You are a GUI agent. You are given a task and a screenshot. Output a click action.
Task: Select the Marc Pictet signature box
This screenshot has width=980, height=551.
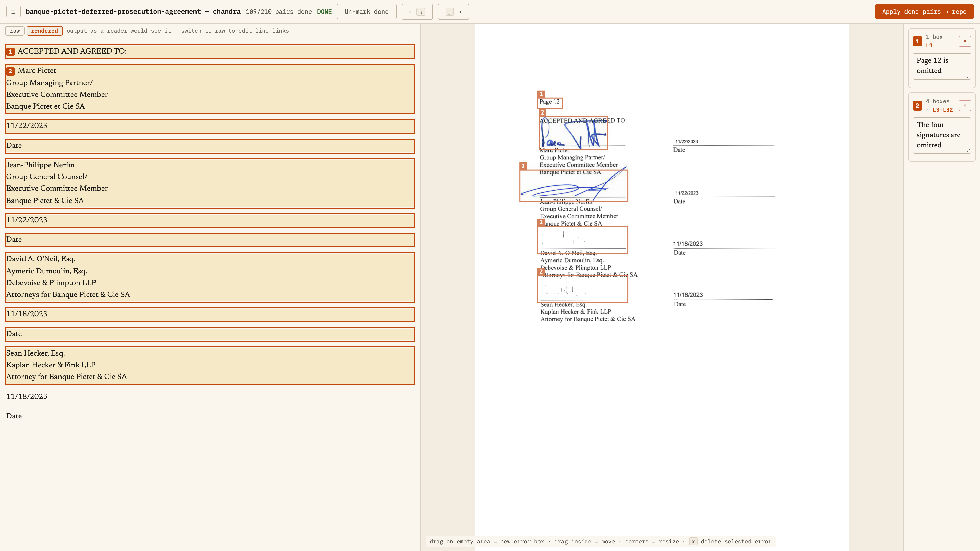(573, 133)
